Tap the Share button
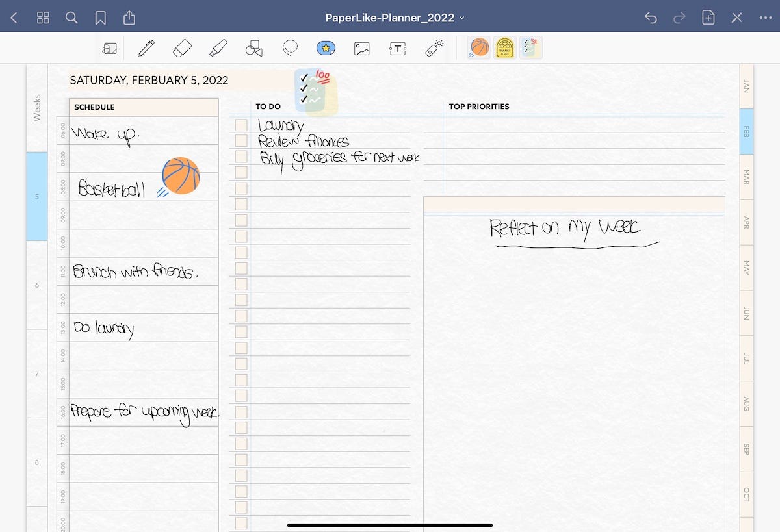 point(129,18)
